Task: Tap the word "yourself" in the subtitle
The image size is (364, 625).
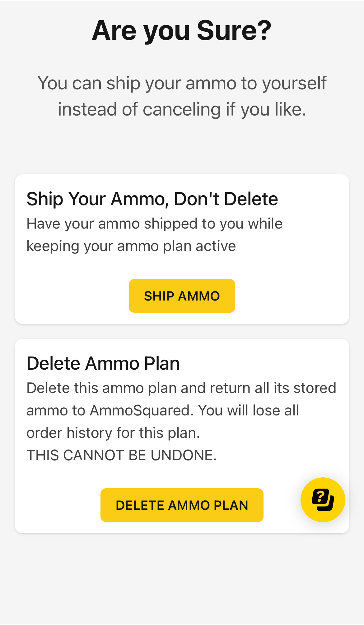Action: (294, 83)
